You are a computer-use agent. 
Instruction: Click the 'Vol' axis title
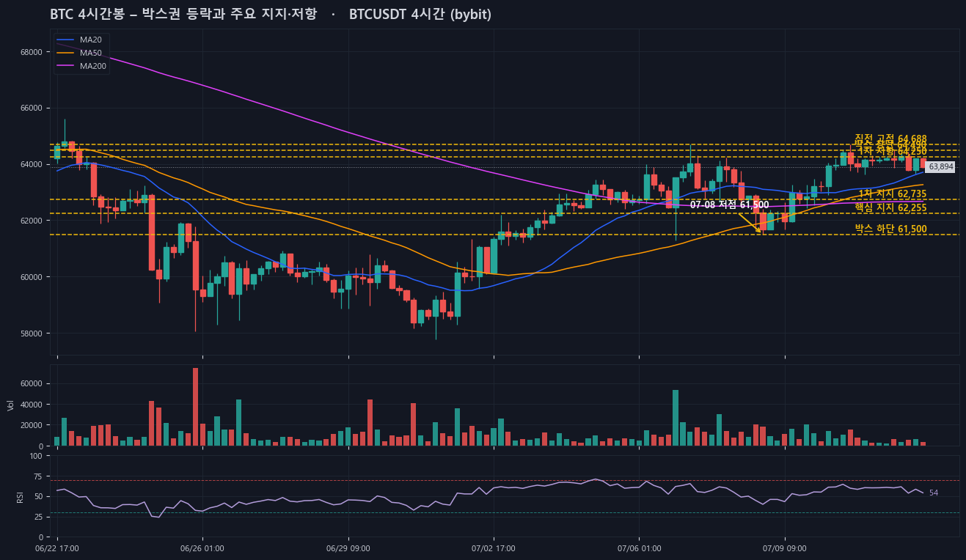pyautogui.click(x=10, y=405)
